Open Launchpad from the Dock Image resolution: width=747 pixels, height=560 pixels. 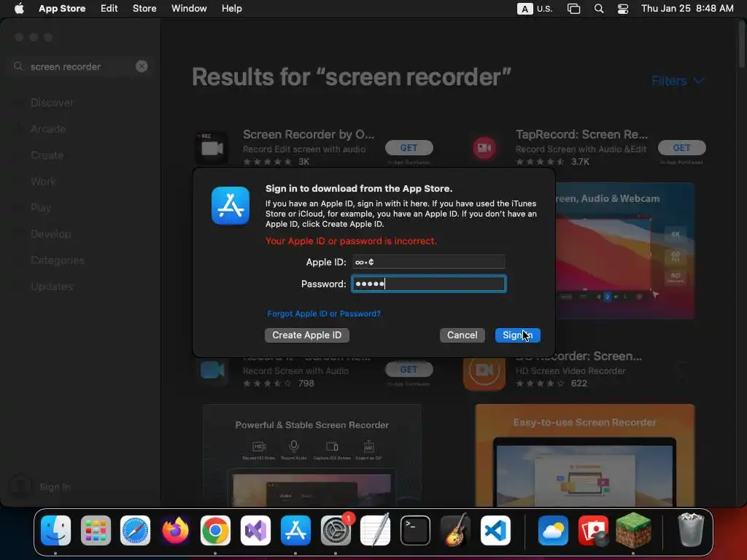(96, 530)
